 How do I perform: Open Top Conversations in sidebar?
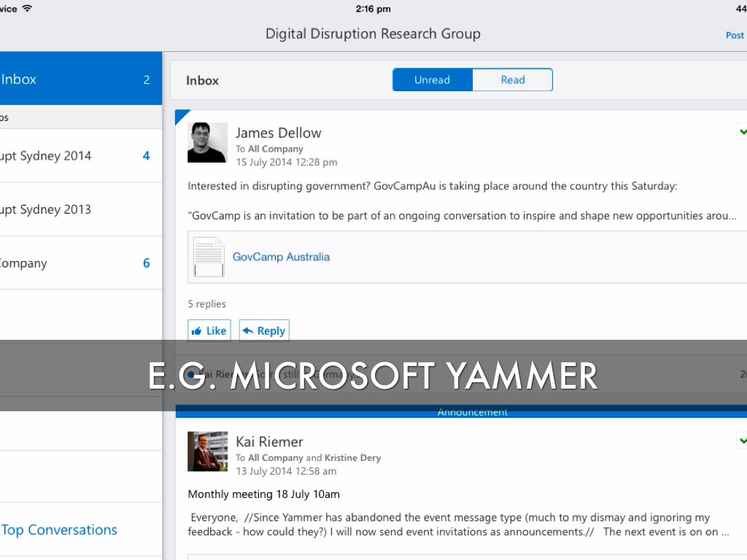(60, 530)
